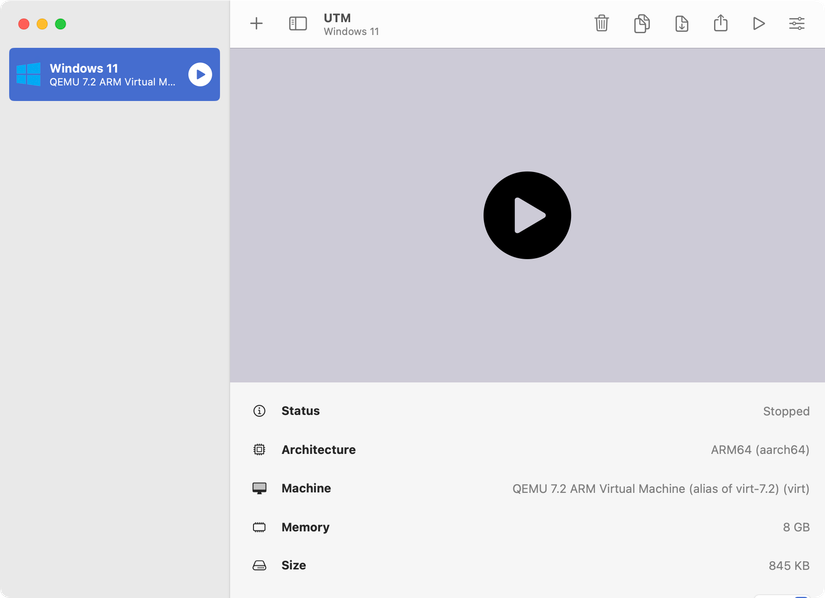Share the VM via share icon

point(721,23)
